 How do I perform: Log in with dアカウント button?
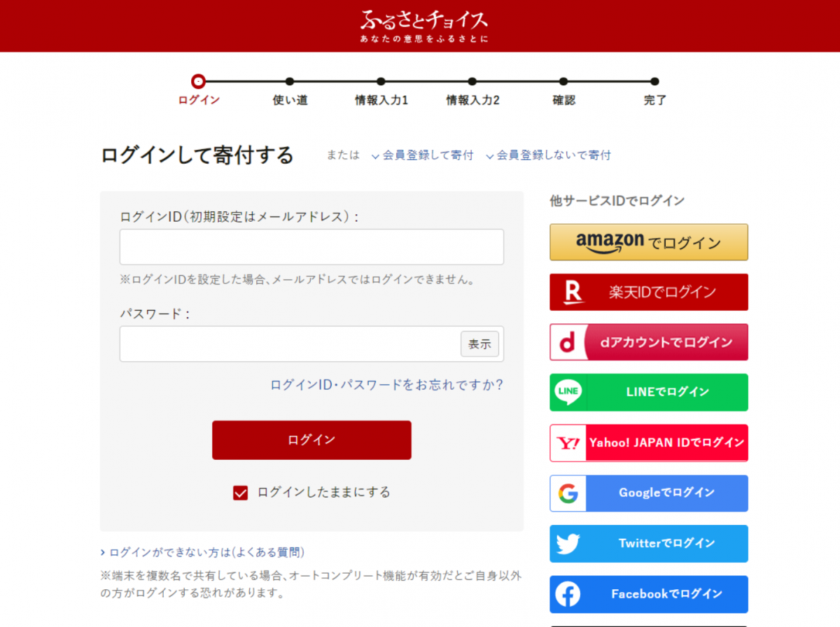point(649,342)
